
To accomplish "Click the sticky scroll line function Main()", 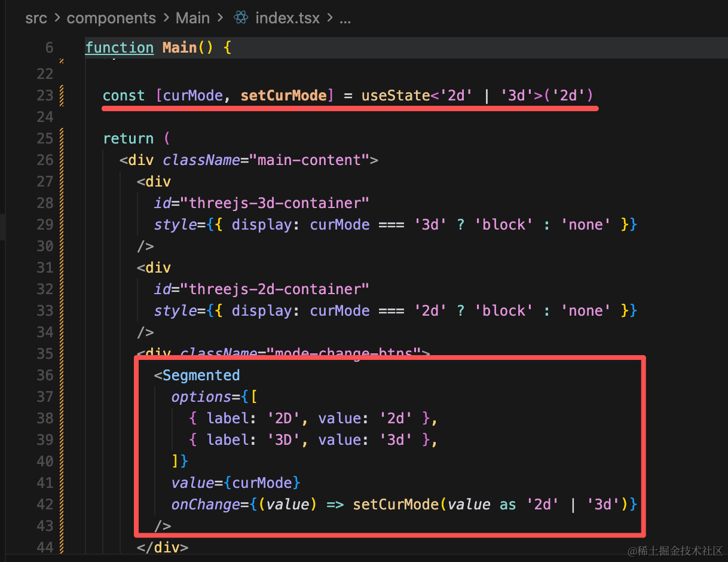I will [x=406, y=48].
